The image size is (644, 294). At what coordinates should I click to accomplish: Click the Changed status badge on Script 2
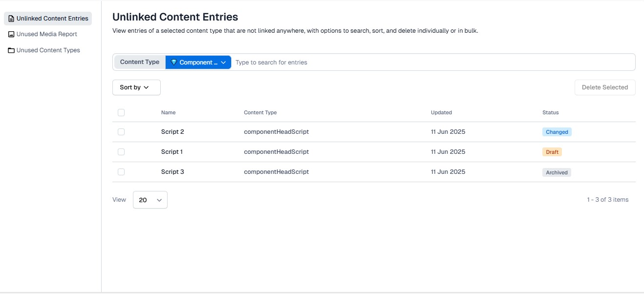557,131
